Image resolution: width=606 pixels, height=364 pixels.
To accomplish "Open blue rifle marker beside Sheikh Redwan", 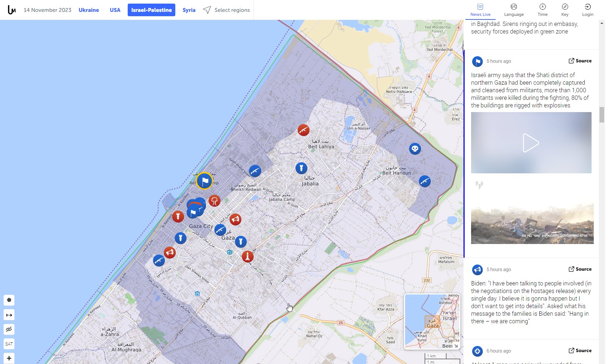I will (255, 171).
